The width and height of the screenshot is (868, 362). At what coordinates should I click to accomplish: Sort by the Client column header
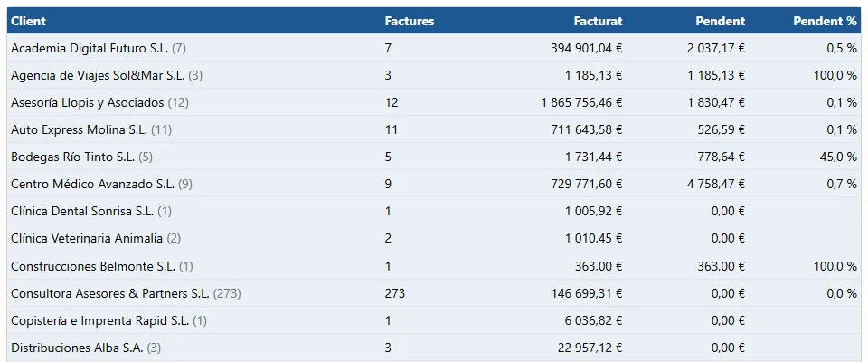click(x=28, y=21)
